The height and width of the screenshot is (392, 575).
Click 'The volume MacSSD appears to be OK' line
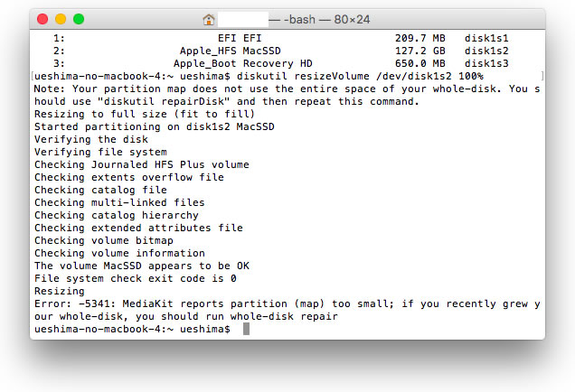click(x=142, y=266)
